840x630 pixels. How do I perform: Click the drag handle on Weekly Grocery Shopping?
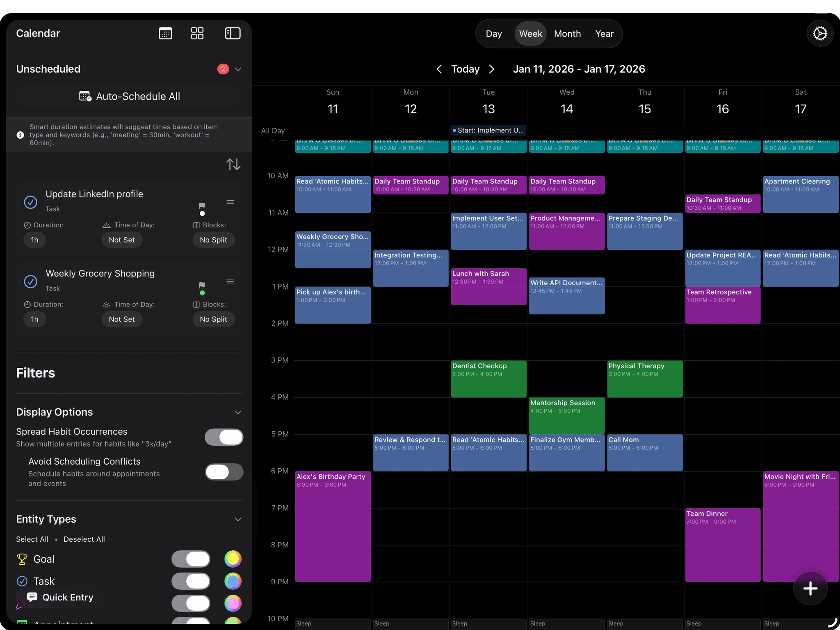pyautogui.click(x=230, y=282)
